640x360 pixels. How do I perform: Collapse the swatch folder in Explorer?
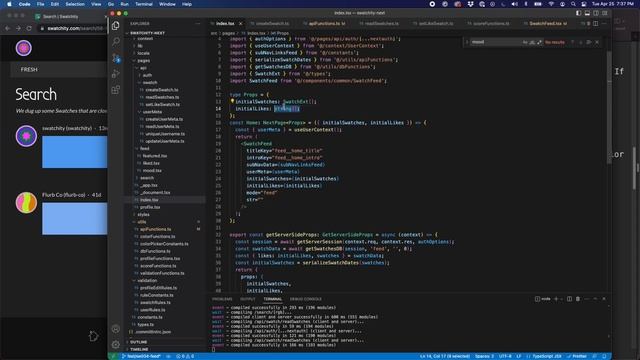(150, 82)
